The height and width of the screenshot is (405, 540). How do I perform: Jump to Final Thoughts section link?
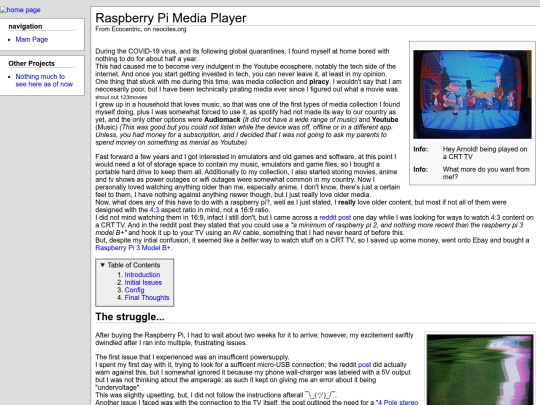[x=147, y=298]
